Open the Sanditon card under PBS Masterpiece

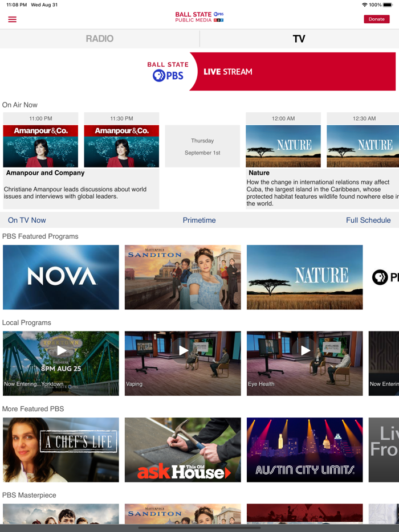tap(183, 514)
